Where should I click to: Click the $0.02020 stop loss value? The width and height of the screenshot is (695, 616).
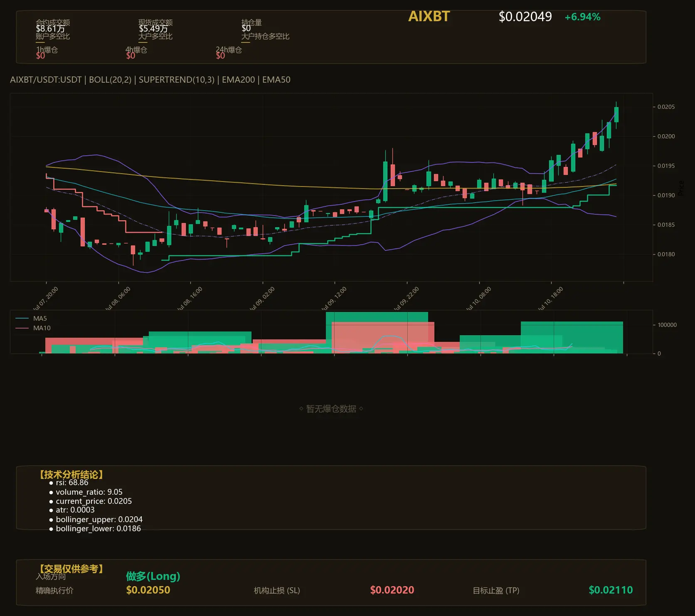tap(392, 590)
